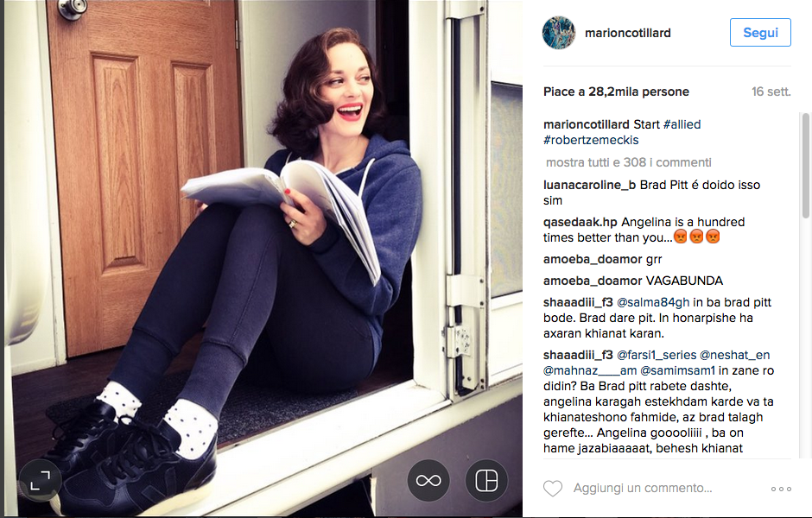Open the #allied hashtag link
The height and width of the screenshot is (518, 812).
(682, 124)
